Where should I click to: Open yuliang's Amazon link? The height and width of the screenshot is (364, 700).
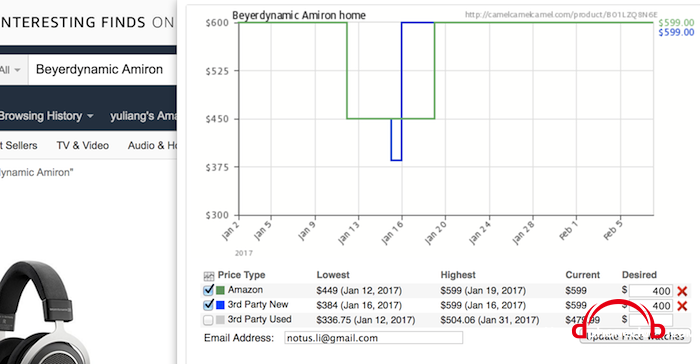[x=143, y=116]
